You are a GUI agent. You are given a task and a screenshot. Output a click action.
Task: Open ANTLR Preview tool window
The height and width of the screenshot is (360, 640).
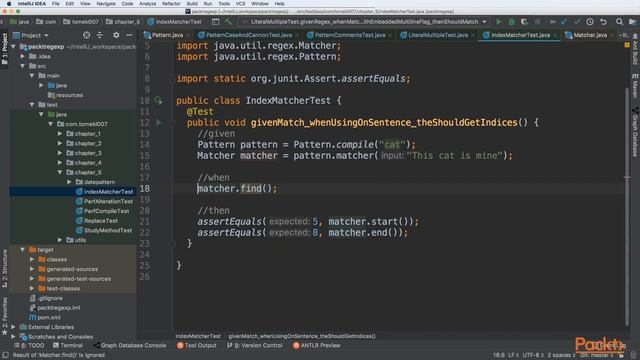pyautogui.click(x=316, y=345)
